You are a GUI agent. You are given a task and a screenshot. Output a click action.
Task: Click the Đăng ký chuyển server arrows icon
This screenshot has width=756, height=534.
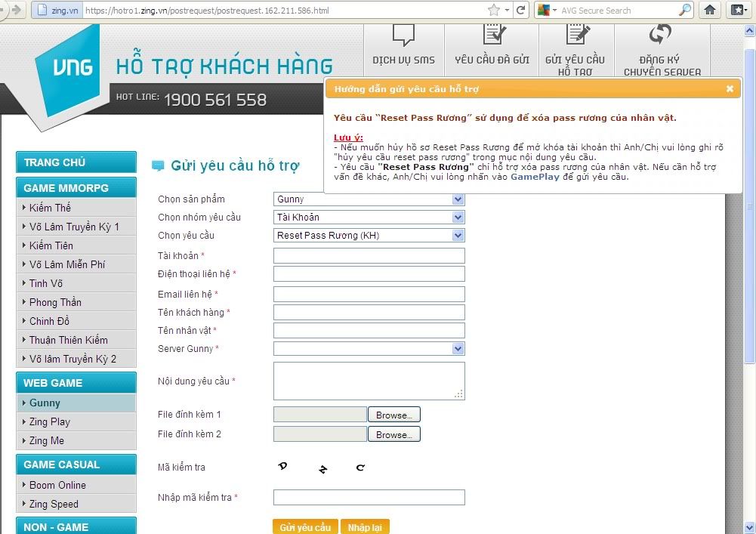[660, 34]
